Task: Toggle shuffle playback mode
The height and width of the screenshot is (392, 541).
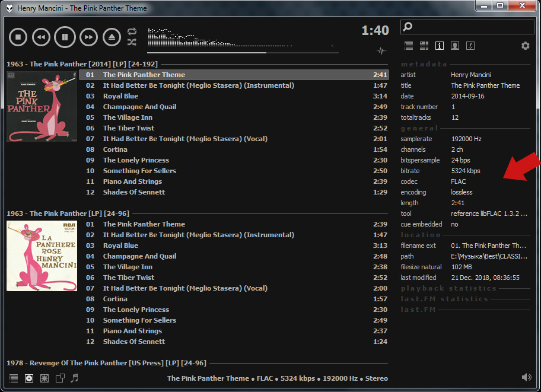Action: (x=132, y=42)
